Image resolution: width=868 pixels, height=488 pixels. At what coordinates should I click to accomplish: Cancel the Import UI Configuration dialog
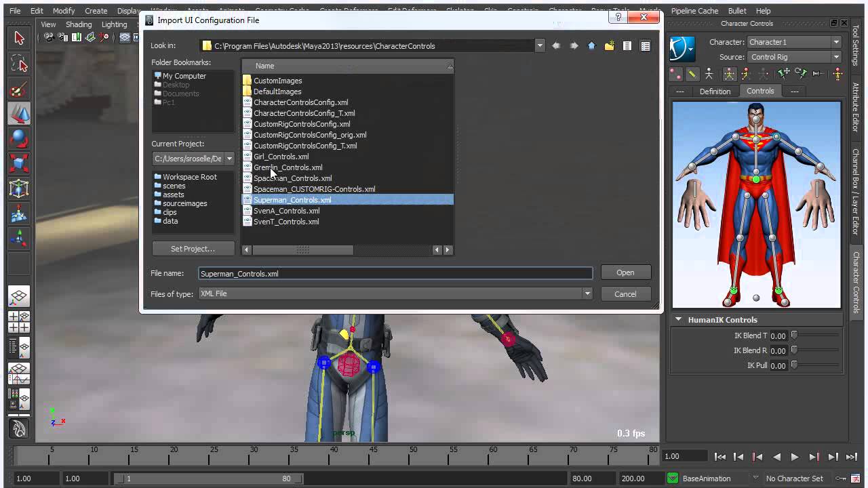[x=625, y=294]
